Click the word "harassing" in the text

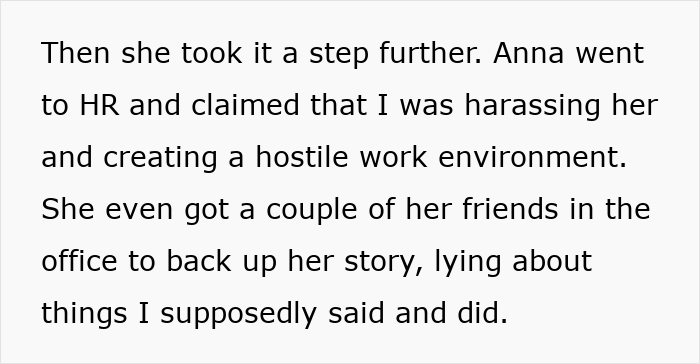tap(533, 107)
